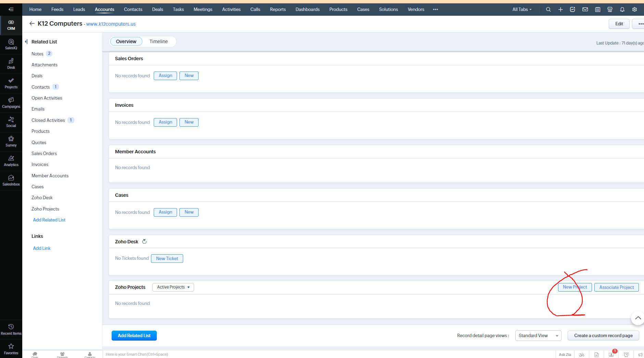Open the notifications bell
Viewport: 644px width, 358px height.
[622, 10]
